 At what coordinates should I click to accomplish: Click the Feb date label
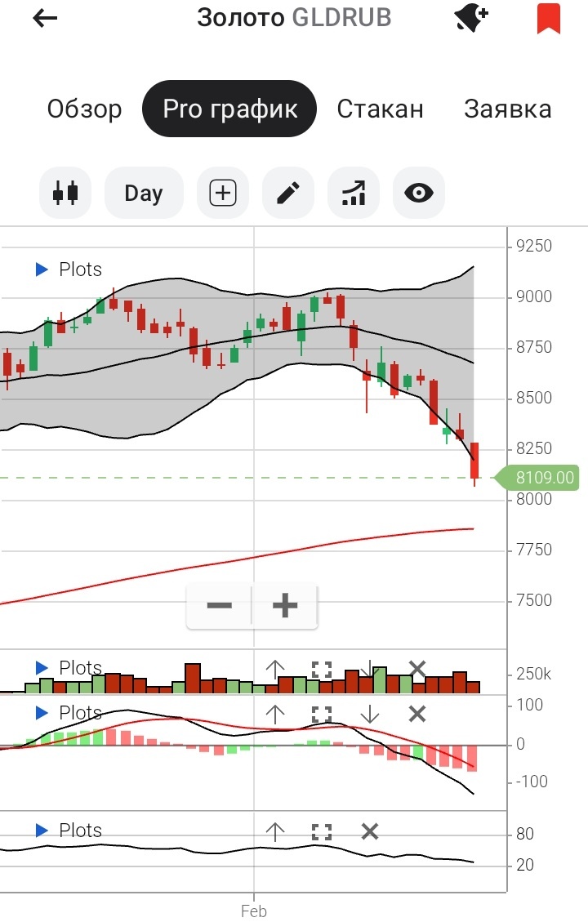click(254, 911)
